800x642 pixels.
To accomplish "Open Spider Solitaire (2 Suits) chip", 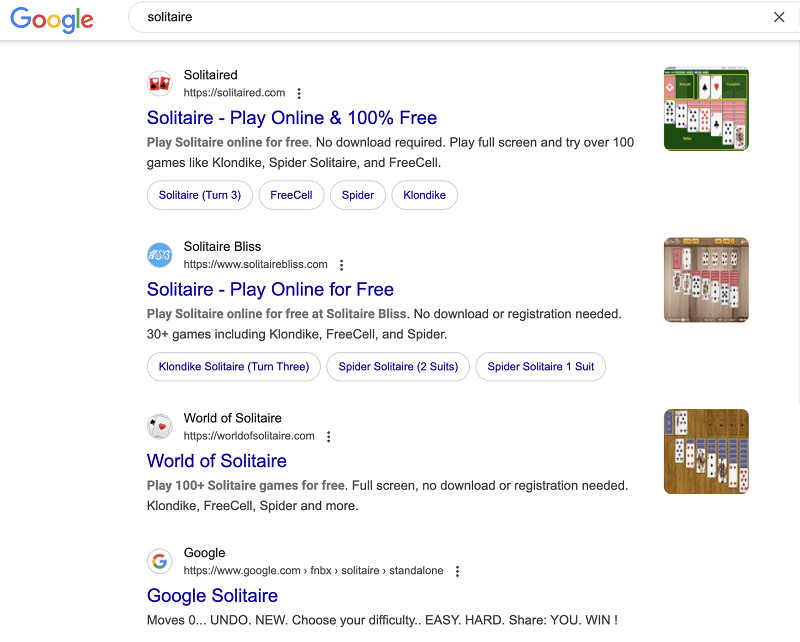I will pos(398,366).
